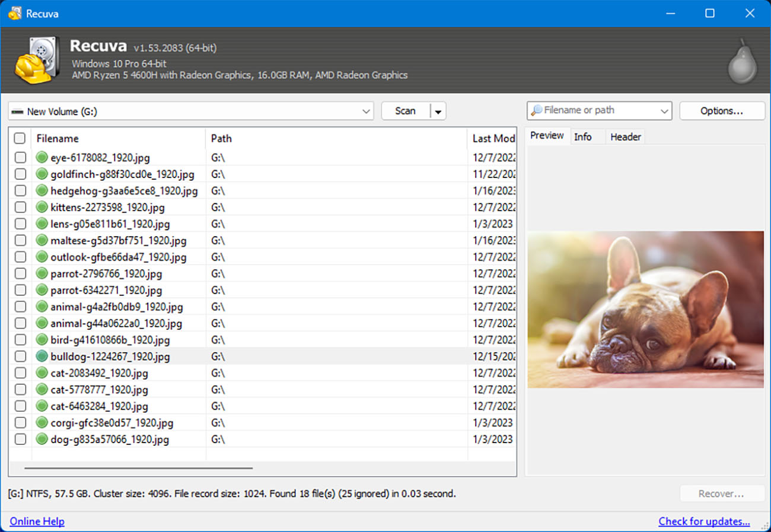
Task: Click the green status icon beside eye-6178082_1920.jpg
Action: pos(41,158)
